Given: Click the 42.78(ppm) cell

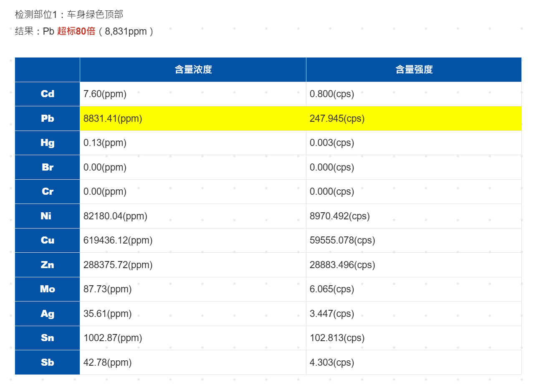Looking at the screenshot, I should point(193,362).
